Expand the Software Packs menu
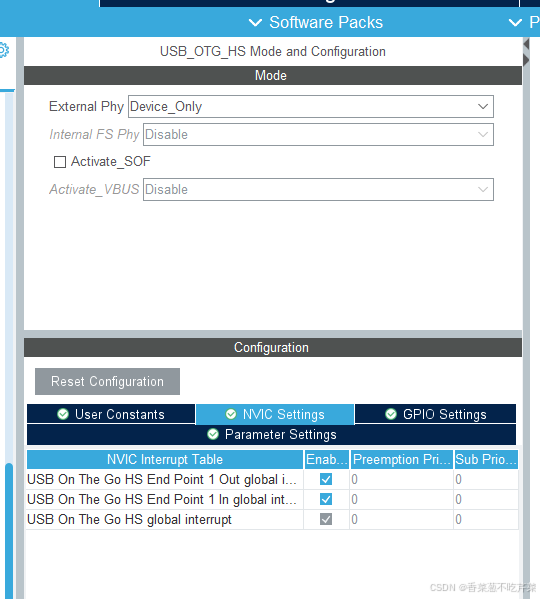540x599 pixels. 316,23
